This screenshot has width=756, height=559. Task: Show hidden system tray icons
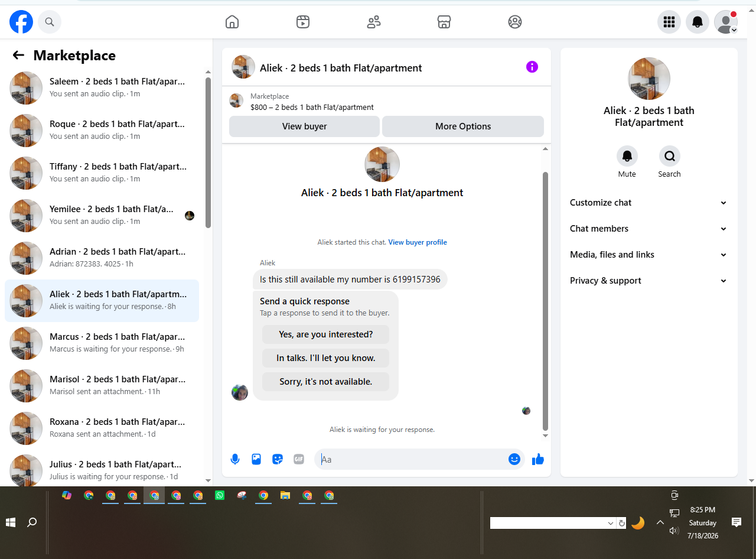point(660,522)
